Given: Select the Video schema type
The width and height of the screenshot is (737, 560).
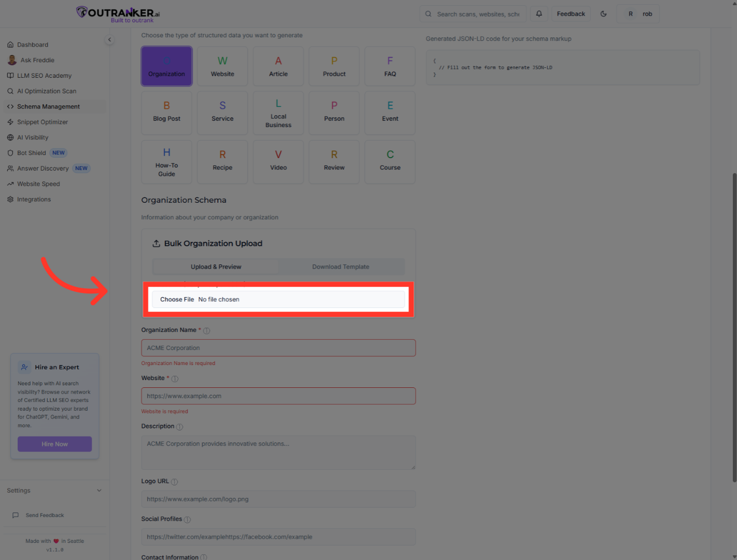Looking at the screenshot, I should point(278,161).
